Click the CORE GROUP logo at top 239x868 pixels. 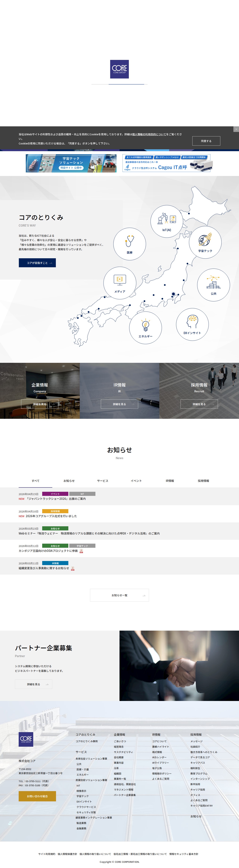click(119, 69)
